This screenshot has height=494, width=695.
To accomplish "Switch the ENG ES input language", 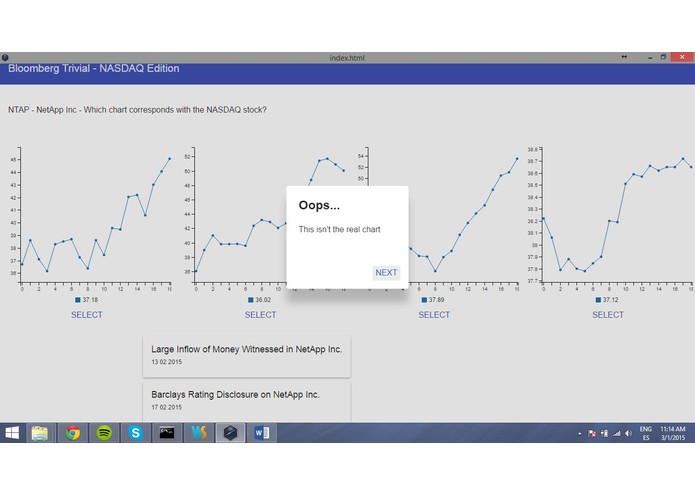I will (x=646, y=433).
